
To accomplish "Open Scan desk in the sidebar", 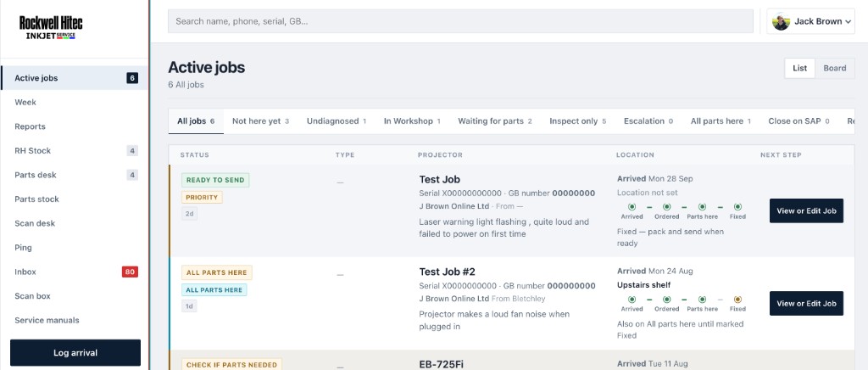I will coord(75,223).
